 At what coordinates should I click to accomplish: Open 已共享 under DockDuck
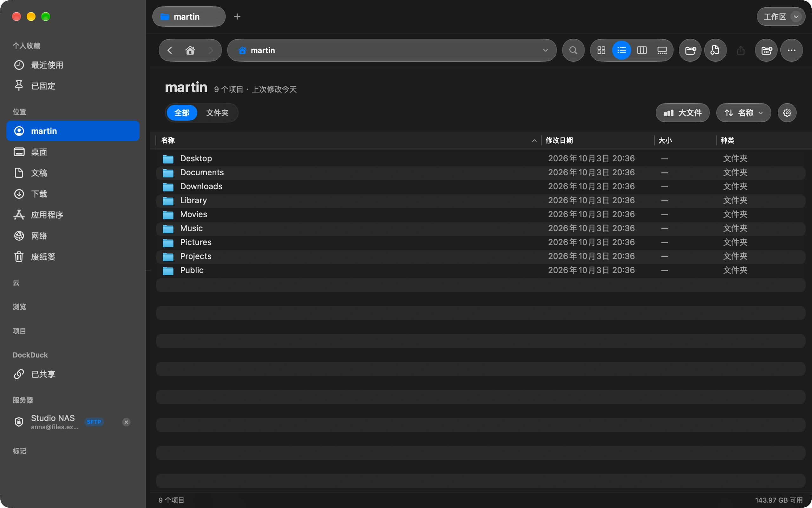point(73,374)
